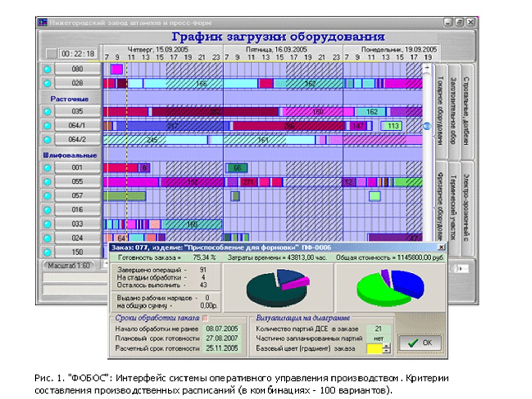
Task: Select machine button 064/2
Action: pyautogui.click(x=77, y=139)
